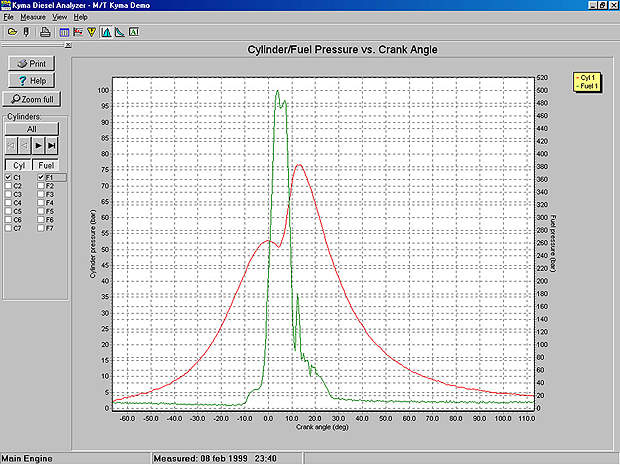Open the Measure menu
The image size is (620, 465).
coord(35,17)
